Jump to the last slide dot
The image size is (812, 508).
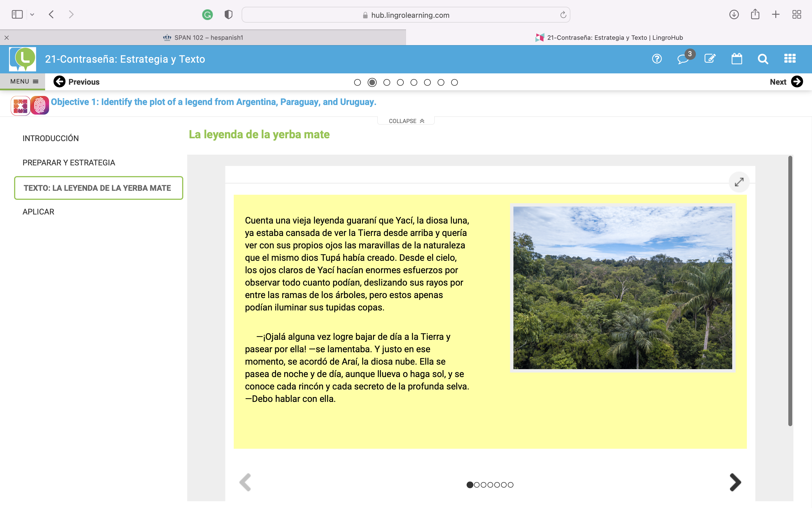(x=511, y=485)
